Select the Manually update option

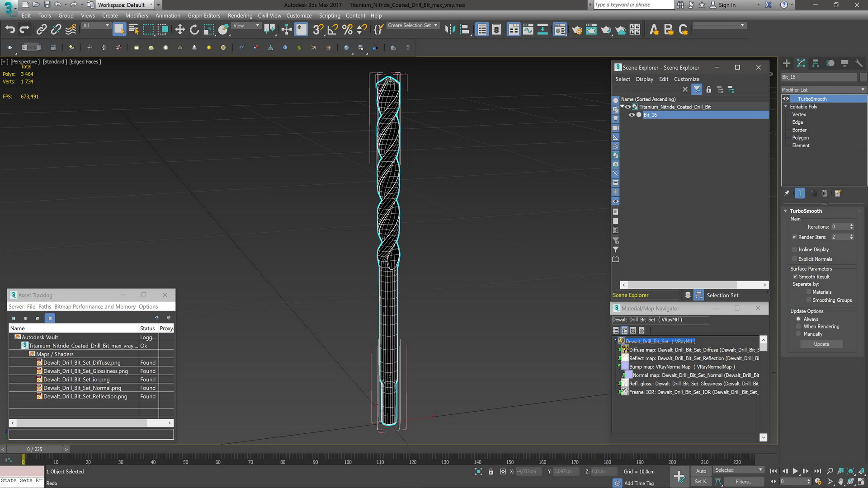pos(798,334)
